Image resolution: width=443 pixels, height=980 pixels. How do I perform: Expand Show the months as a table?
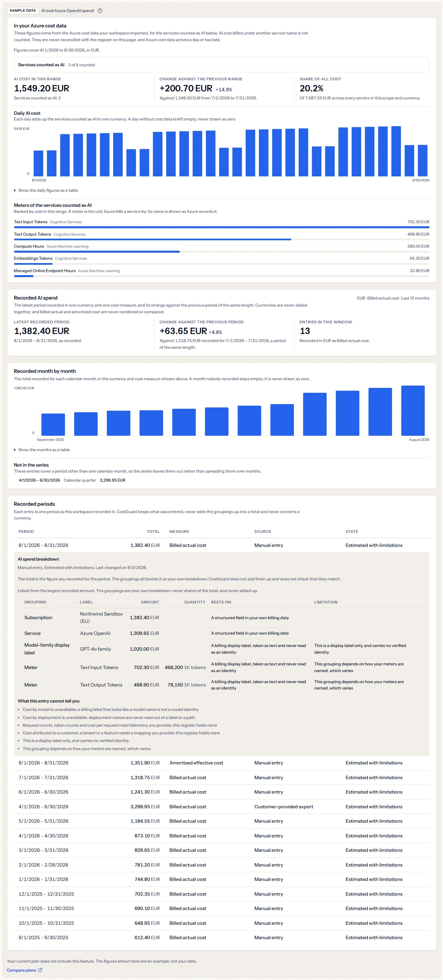tap(42, 450)
